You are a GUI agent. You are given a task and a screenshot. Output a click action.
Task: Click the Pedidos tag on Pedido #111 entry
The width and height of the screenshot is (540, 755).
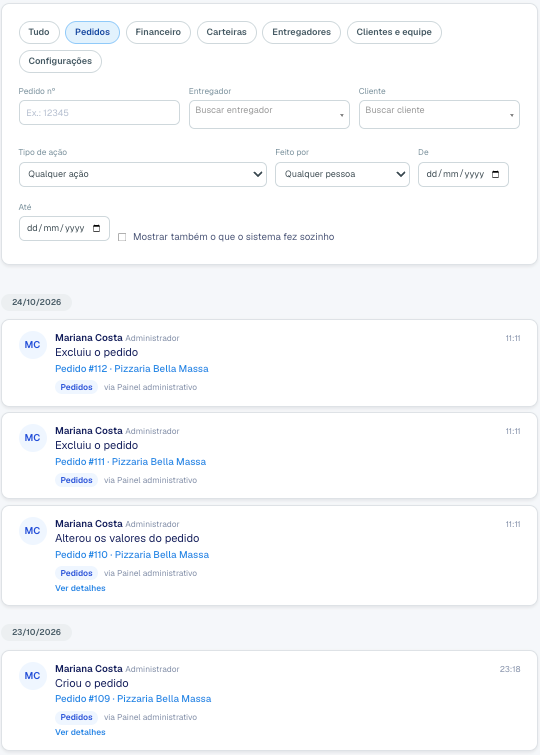pos(77,480)
